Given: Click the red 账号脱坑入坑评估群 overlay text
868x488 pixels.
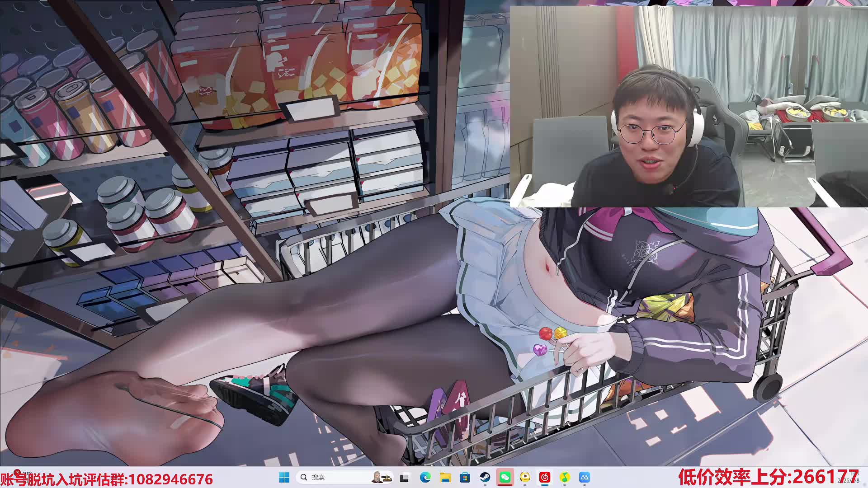Looking at the screenshot, I should (x=107, y=479).
